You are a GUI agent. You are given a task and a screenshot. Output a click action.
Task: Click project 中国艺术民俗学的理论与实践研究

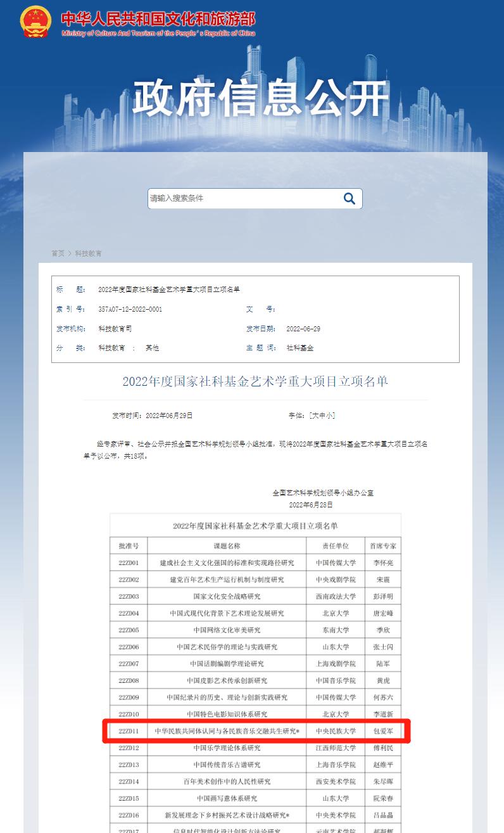coord(227,647)
